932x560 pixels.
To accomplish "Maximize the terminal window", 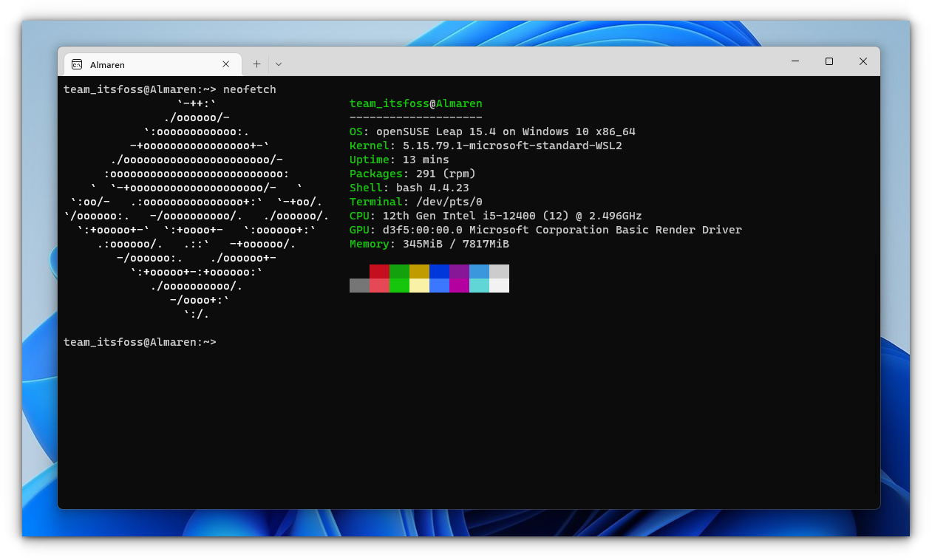I will [x=829, y=61].
